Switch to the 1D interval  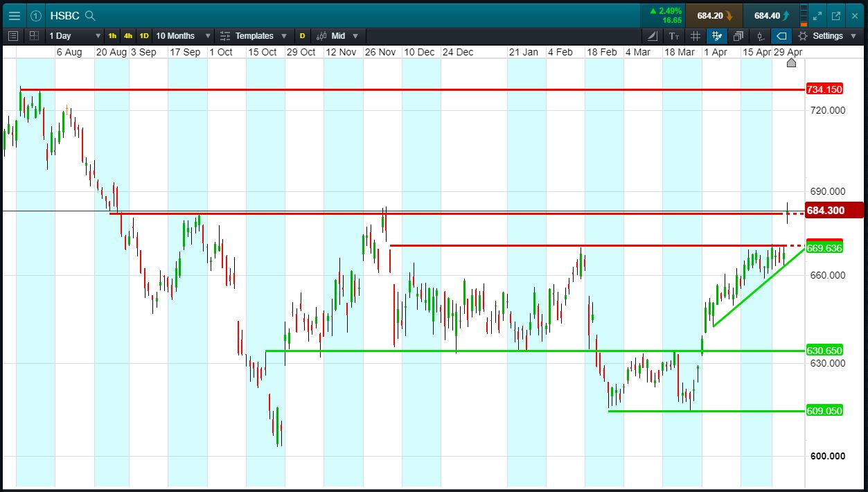[x=144, y=35]
